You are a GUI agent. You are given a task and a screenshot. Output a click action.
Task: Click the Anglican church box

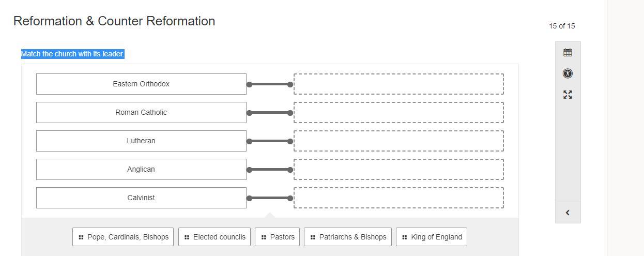[x=141, y=169]
